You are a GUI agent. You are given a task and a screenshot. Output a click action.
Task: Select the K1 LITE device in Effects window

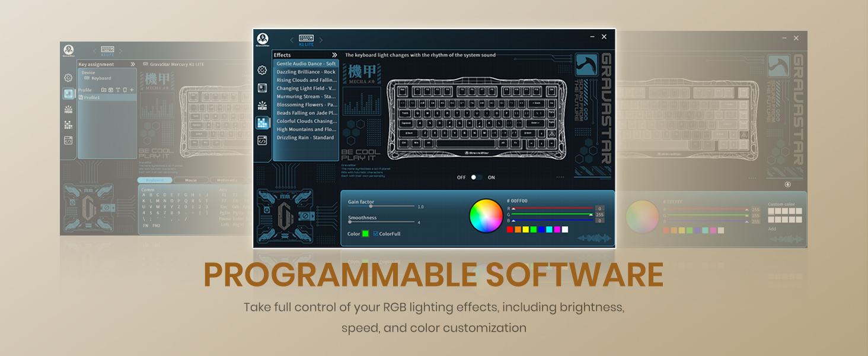click(x=306, y=40)
